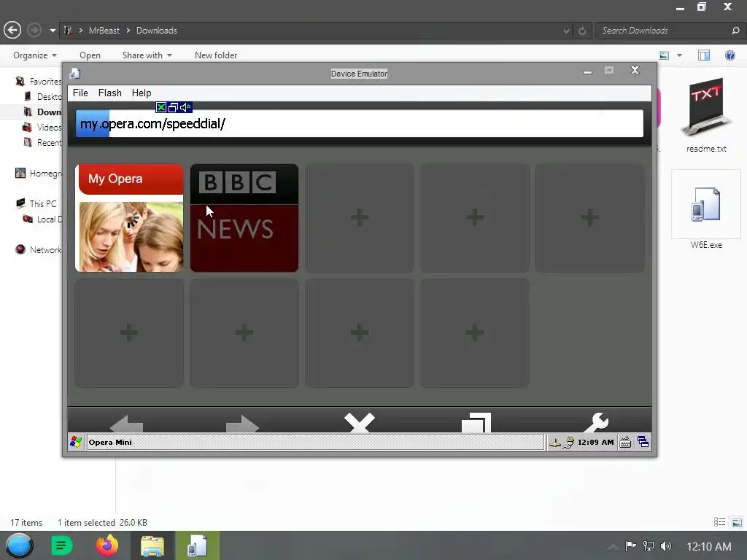Click the restore-window overlay icon
Viewport: 747px width, 560px height.
point(173,107)
